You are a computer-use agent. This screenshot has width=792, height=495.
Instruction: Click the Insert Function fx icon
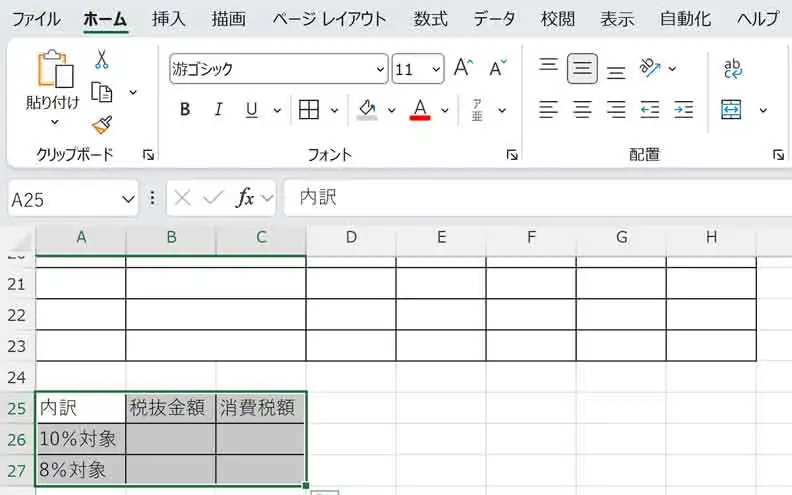245,198
